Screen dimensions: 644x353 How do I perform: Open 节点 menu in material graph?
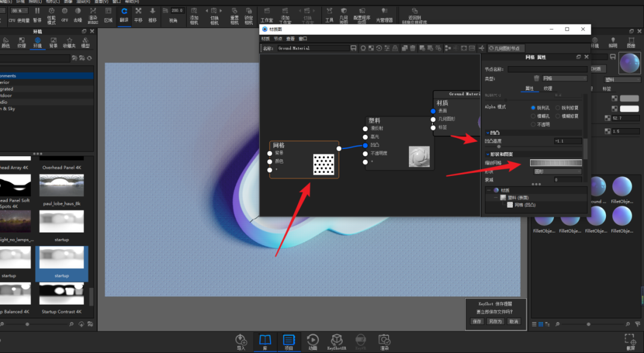pyautogui.click(x=278, y=39)
